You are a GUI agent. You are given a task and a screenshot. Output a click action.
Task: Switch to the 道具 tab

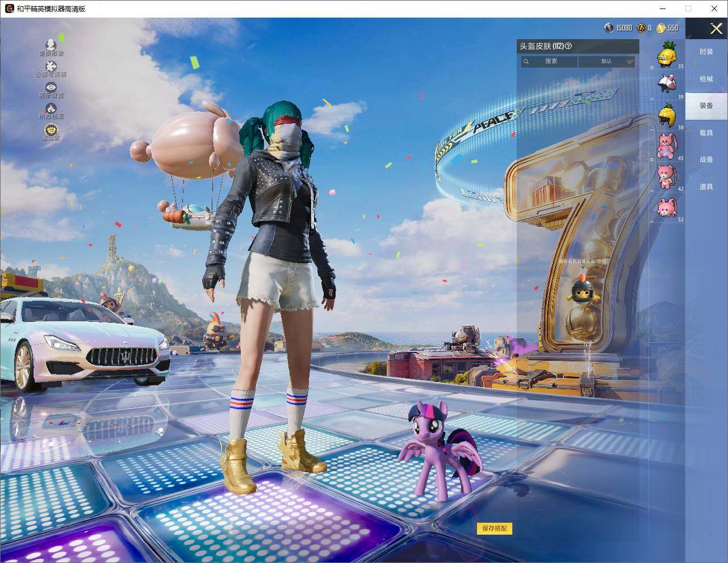[706, 187]
